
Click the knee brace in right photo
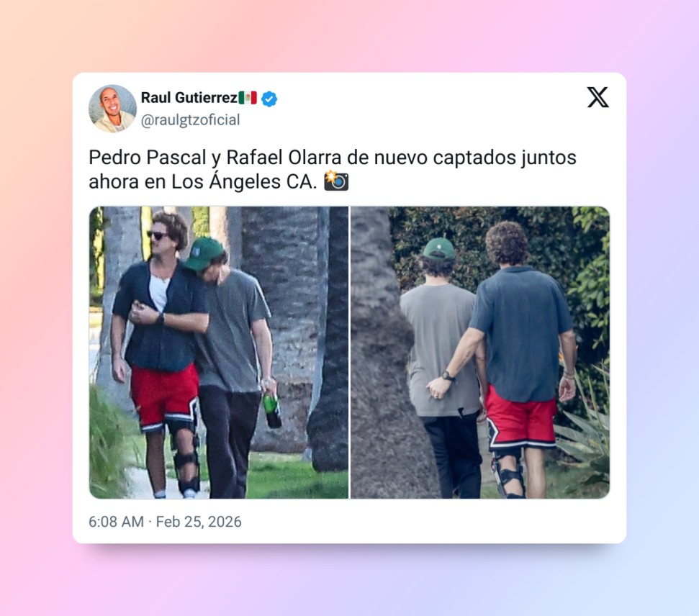click(x=509, y=474)
